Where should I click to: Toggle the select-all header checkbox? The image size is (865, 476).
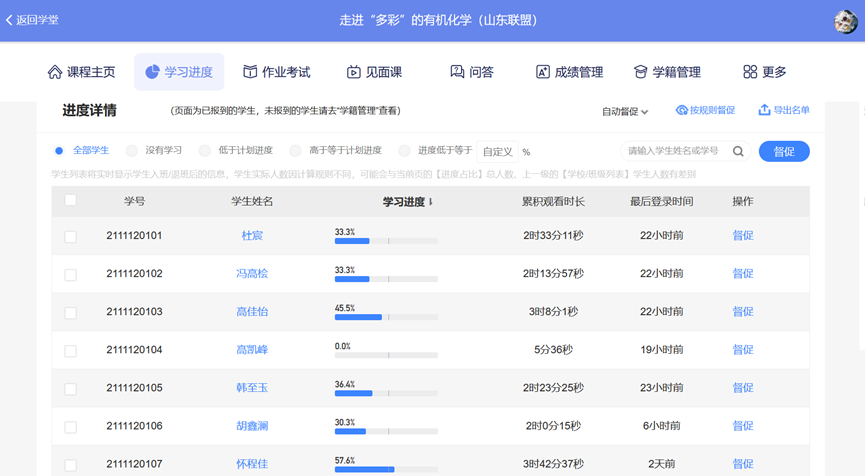click(x=70, y=201)
